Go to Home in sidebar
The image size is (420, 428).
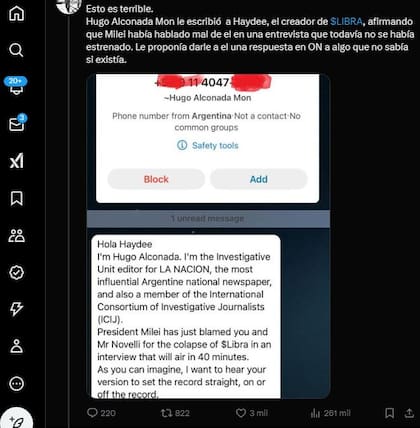point(16,14)
